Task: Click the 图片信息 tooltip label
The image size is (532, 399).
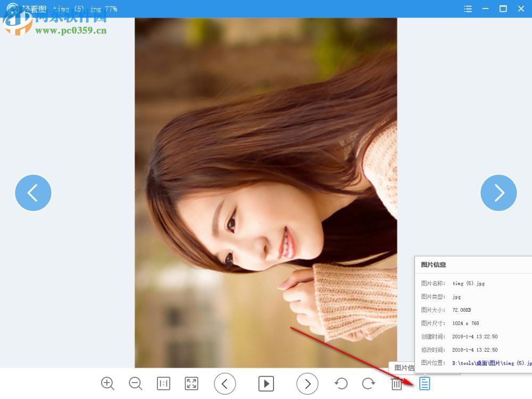Action: pyautogui.click(x=404, y=368)
